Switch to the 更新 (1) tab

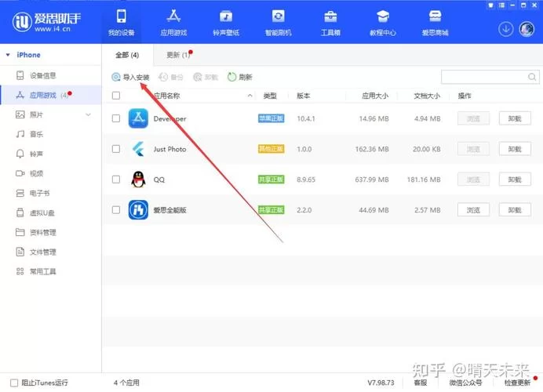point(178,55)
